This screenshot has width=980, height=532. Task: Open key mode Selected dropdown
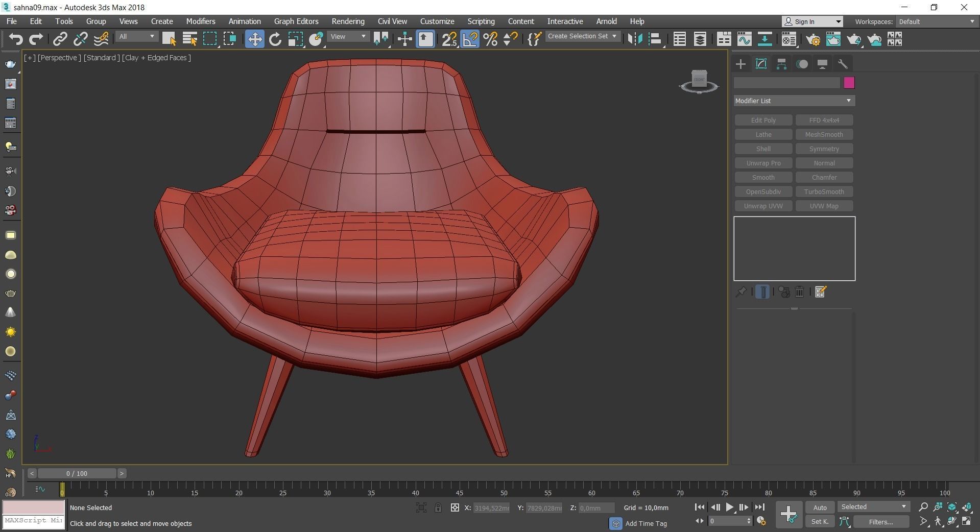873,507
